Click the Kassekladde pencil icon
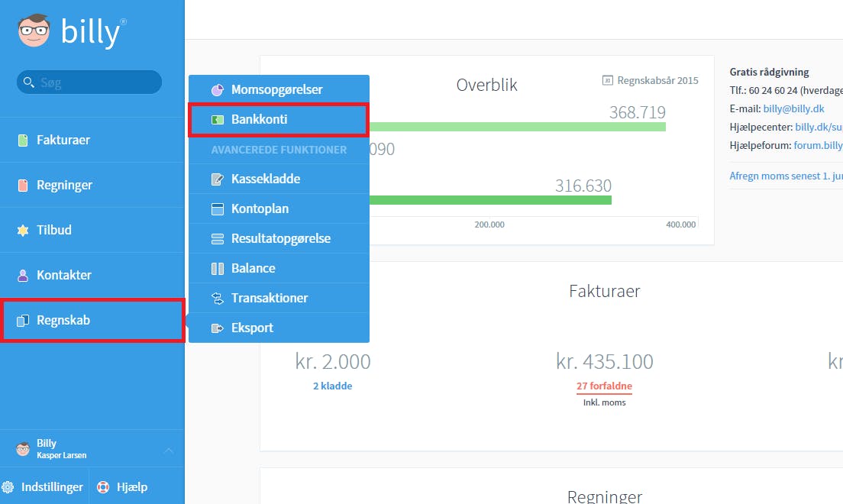 (217, 179)
